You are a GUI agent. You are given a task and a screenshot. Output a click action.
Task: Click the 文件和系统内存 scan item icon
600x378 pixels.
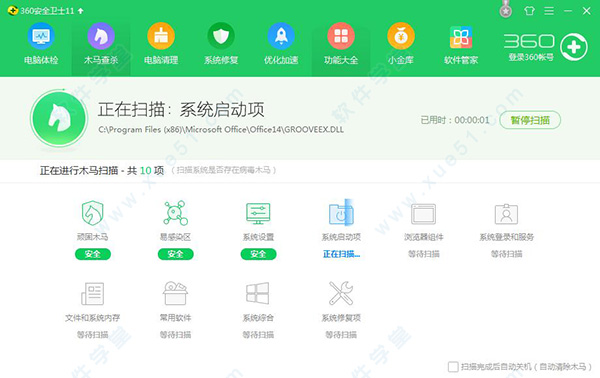click(x=93, y=293)
